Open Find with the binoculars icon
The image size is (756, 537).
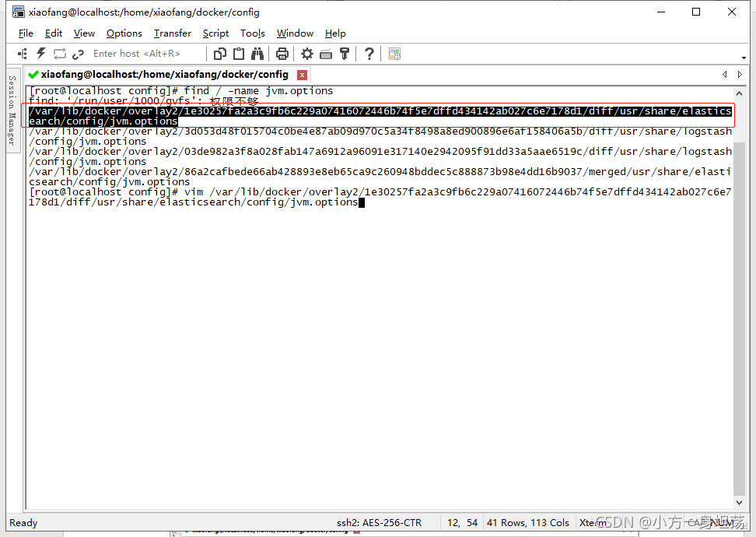coord(257,54)
